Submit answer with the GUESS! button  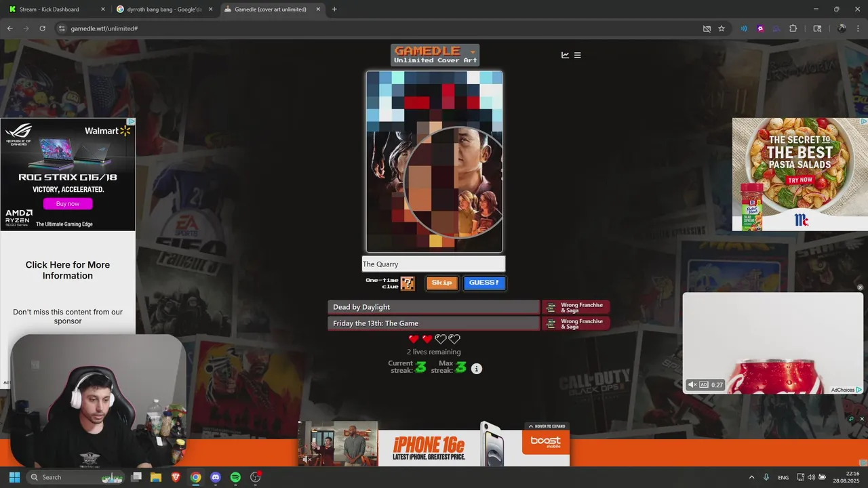(x=484, y=283)
